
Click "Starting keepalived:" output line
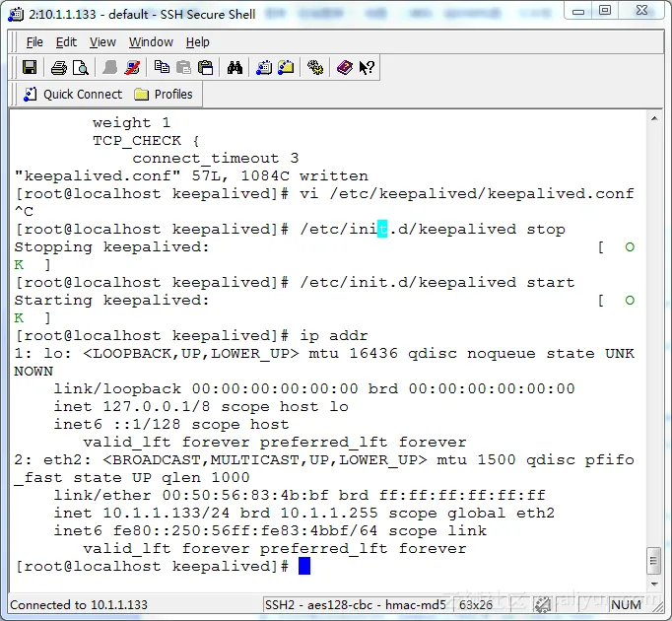click(x=112, y=301)
